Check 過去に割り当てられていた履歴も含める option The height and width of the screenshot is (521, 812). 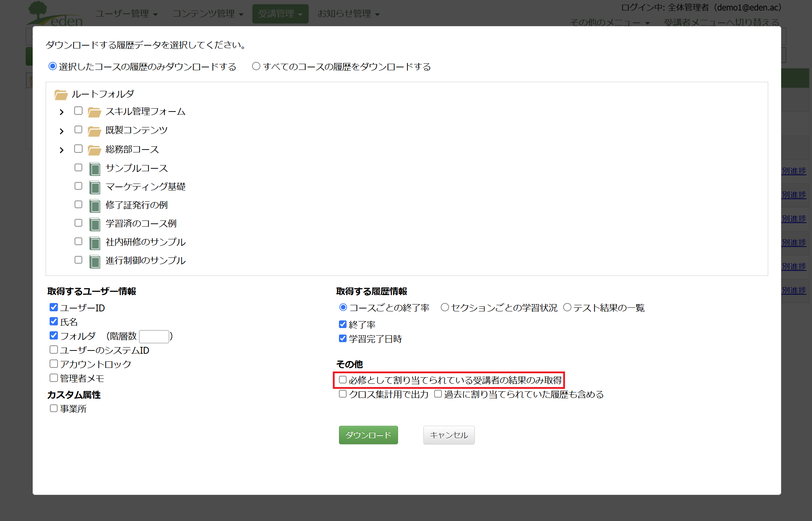(438, 394)
